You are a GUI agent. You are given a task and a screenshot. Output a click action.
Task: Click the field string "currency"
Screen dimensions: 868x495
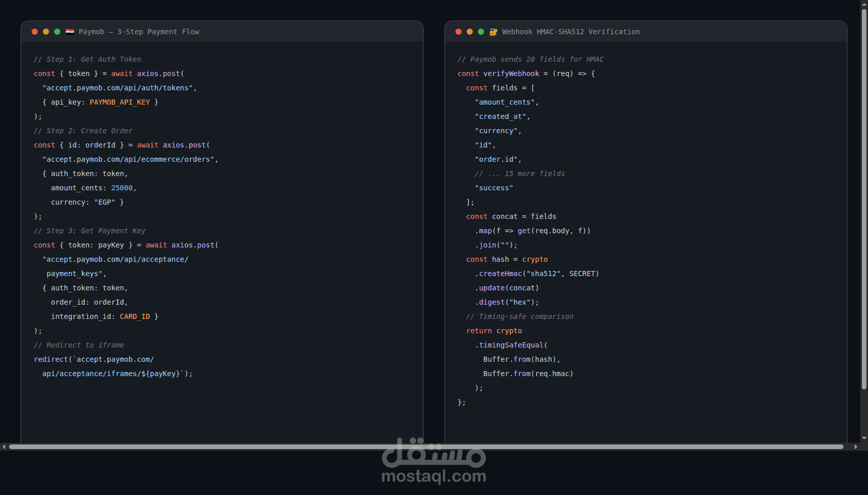pos(496,131)
